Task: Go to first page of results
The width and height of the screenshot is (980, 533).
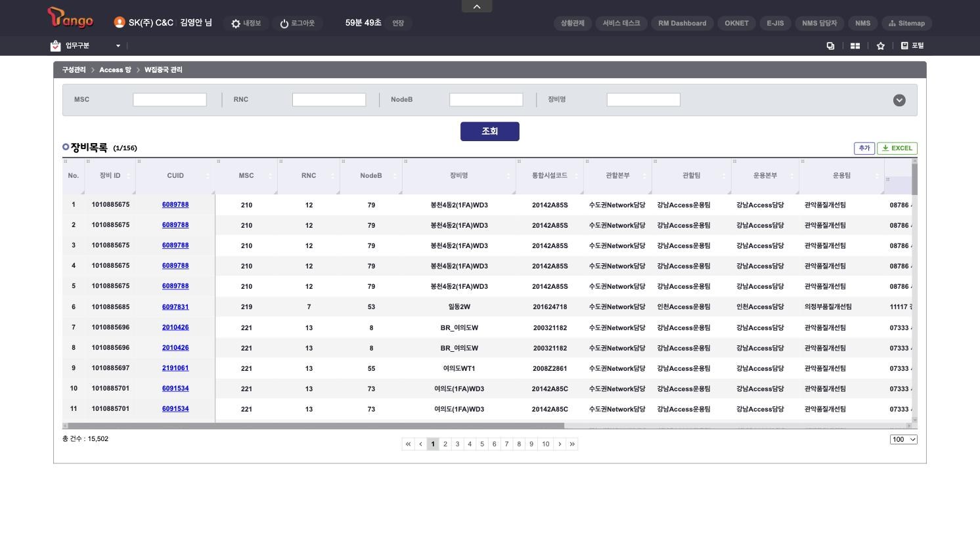Action: [x=408, y=444]
